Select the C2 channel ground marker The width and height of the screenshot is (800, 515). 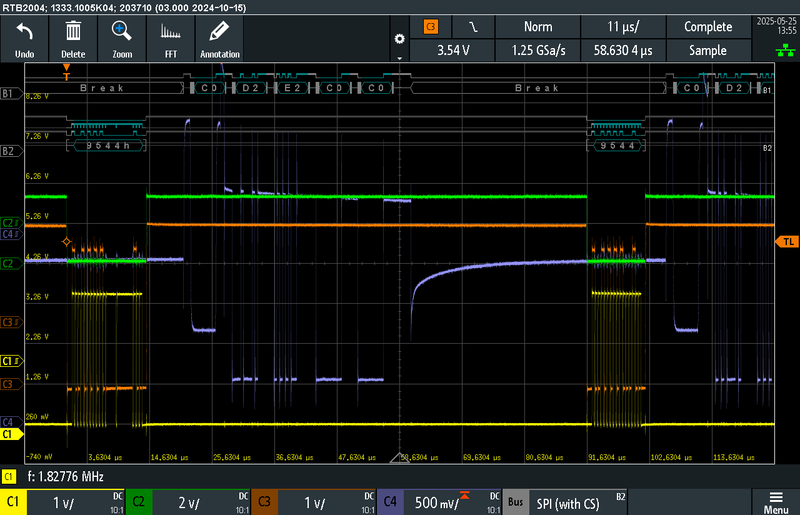pos(11,263)
